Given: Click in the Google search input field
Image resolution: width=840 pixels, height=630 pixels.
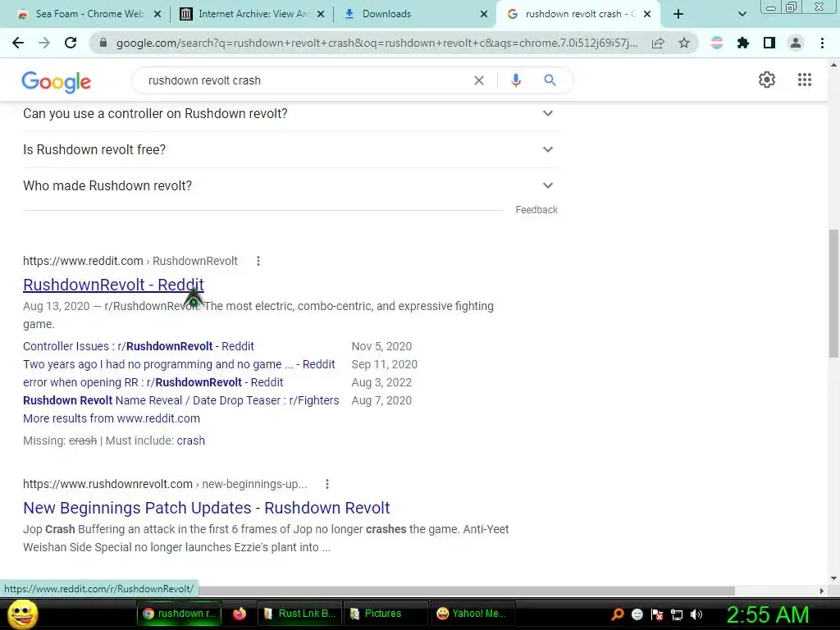Looking at the screenshot, I should (305, 80).
